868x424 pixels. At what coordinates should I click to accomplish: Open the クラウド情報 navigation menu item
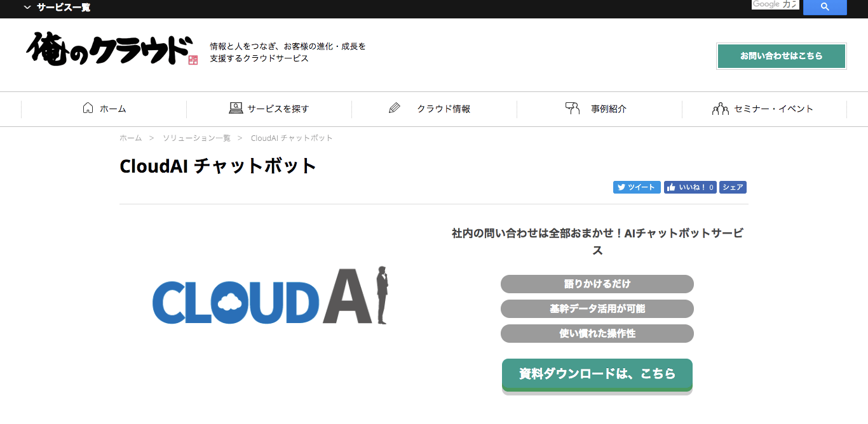pos(444,109)
